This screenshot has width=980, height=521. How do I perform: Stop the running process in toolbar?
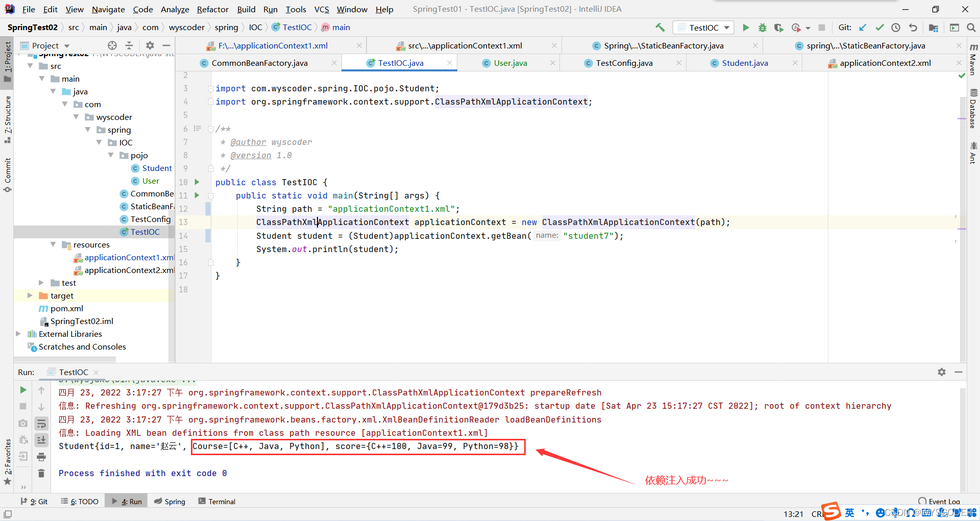(x=822, y=28)
